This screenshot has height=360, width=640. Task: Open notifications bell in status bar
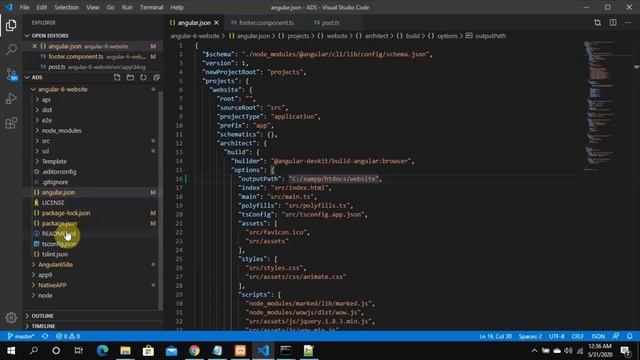(630, 336)
